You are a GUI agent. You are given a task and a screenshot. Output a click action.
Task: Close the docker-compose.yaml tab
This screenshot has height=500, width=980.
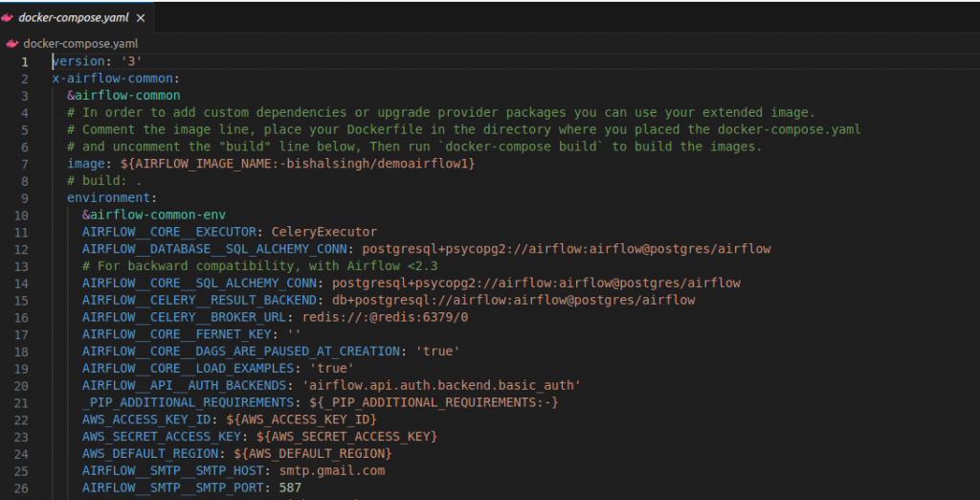pyautogui.click(x=141, y=18)
